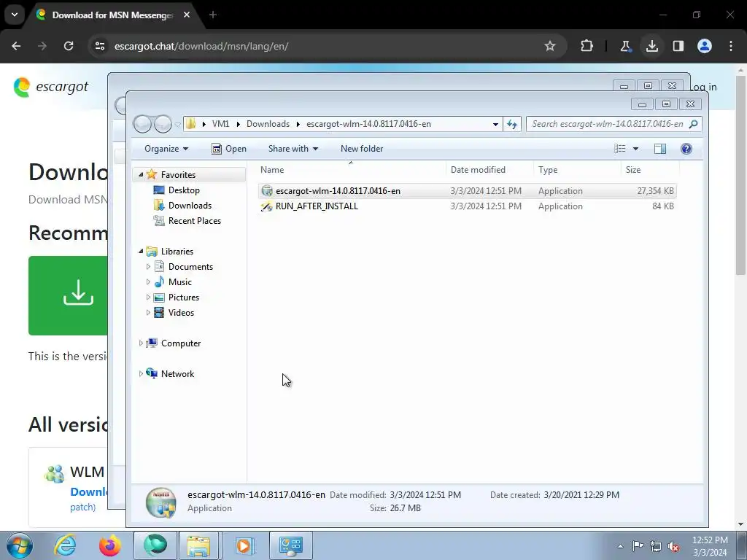Select escargot-wlm-14.0.8117.0416-en application file
747x560 pixels.
coord(468,191)
